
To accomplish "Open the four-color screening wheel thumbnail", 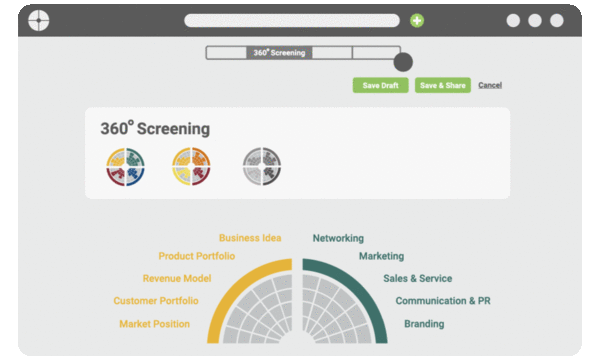I will click(x=126, y=167).
